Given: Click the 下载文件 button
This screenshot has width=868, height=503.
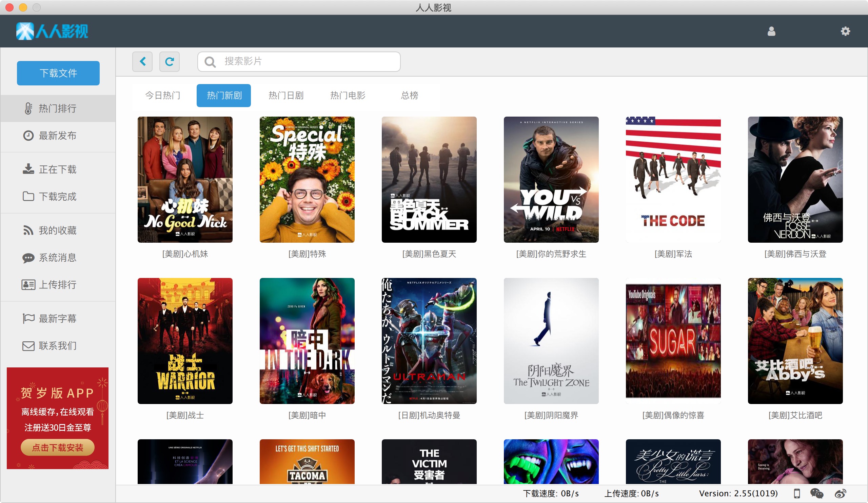Looking at the screenshot, I should (x=58, y=73).
